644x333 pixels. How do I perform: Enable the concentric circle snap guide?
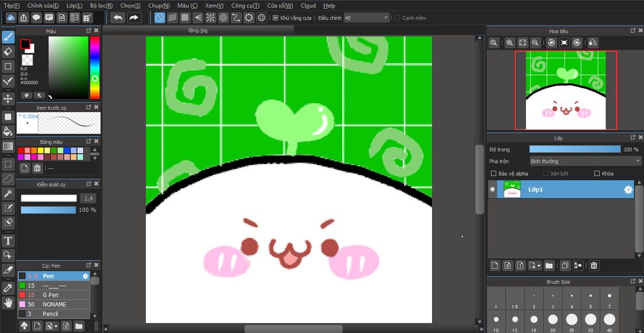[223, 18]
